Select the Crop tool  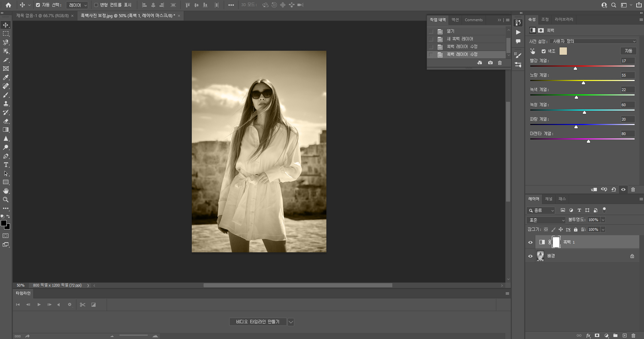pos(6,60)
